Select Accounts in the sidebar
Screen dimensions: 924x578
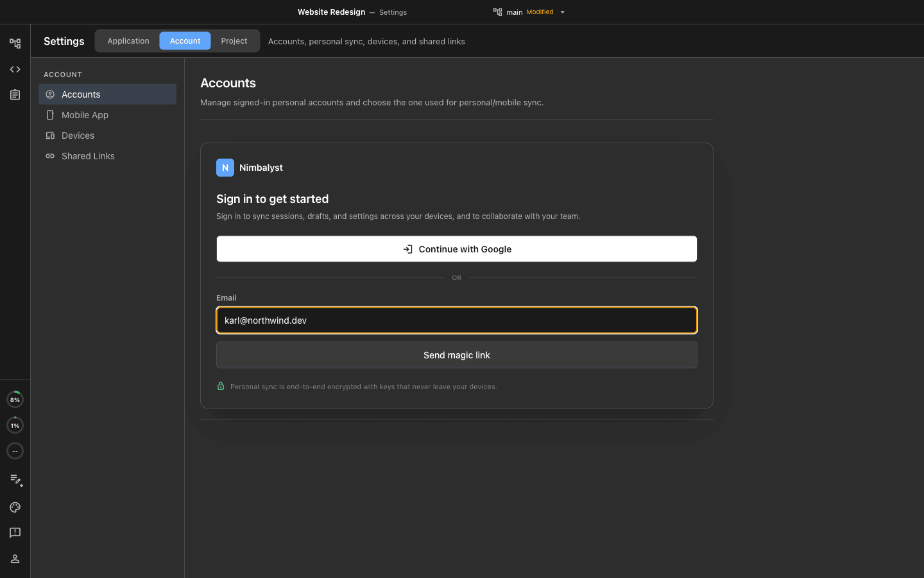click(107, 94)
